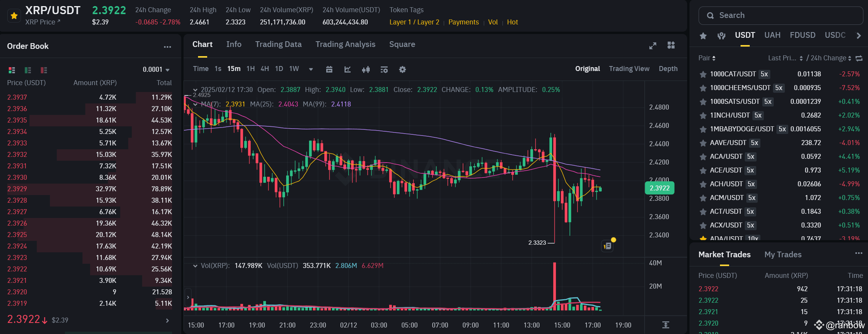Viewport: 868px width, 334px height.
Task: Favorite the ACX/USDT pair star
Action: coord(703,226)
